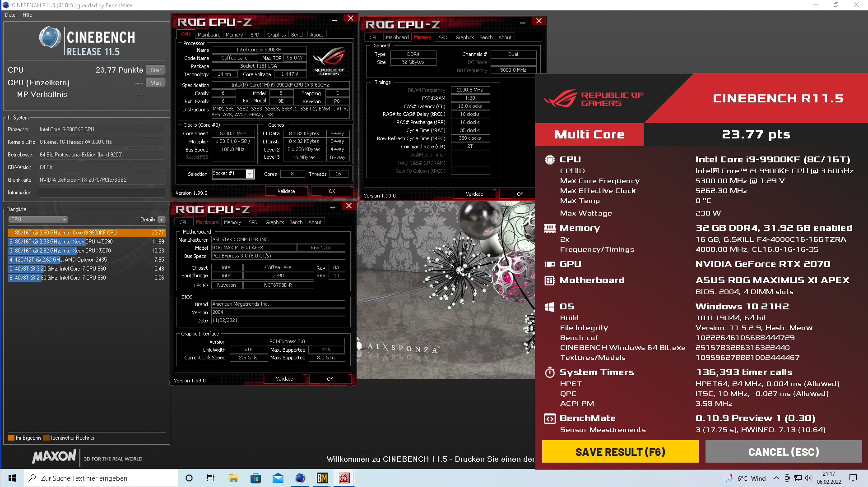Switch to Mainboard tab in top-left CPU-Z window
The width and height of the screenshot is (868, 487).
point(209,35)
